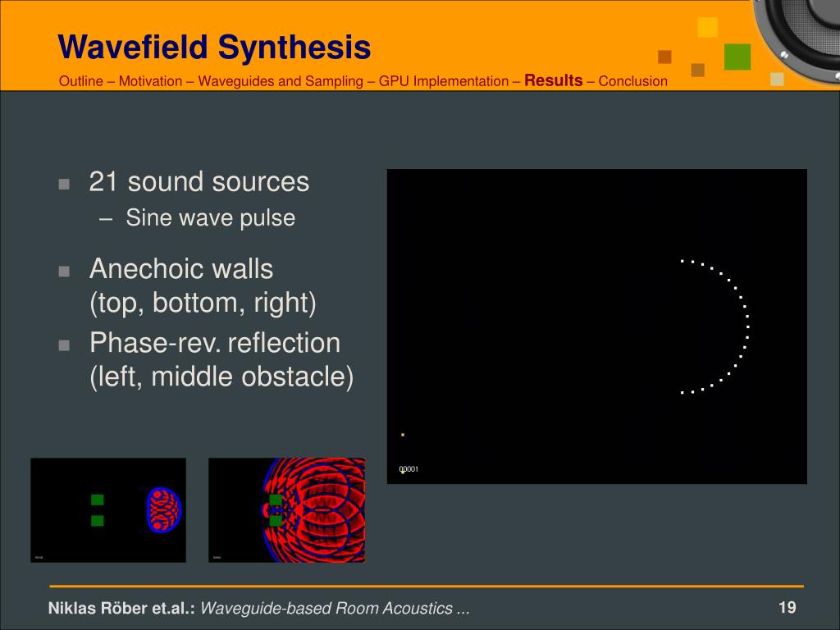Select the Motivation breadcrumb item

point(151,81)
